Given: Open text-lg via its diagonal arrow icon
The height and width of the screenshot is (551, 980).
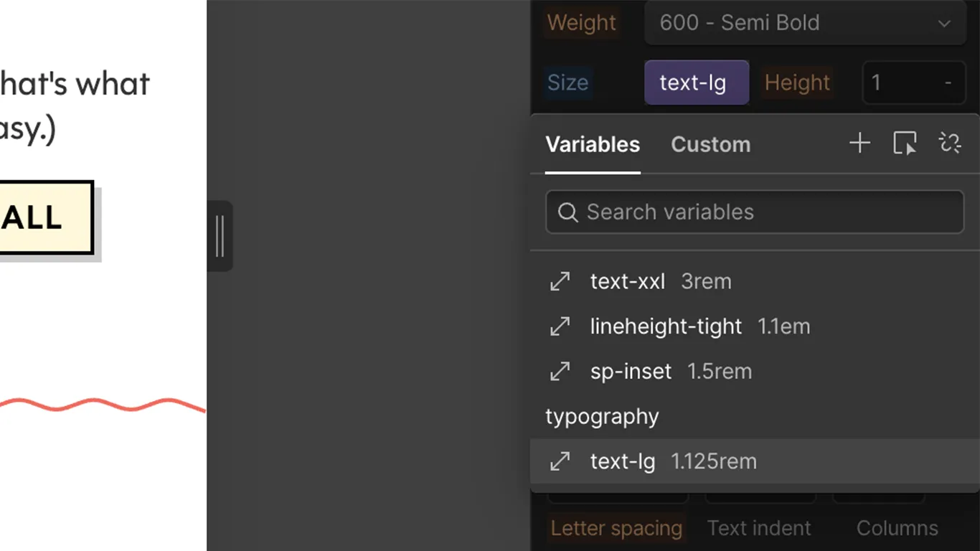Looking at the screenshot, I should [x=560, y=461].
